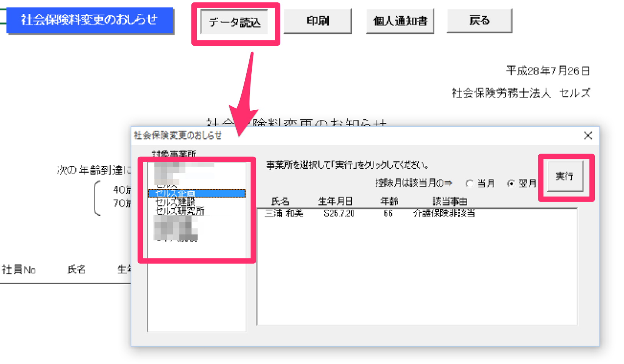Click the date 平成28年7月26日 on sheet
The image size is (624, 364).
(x=548, y=71)
